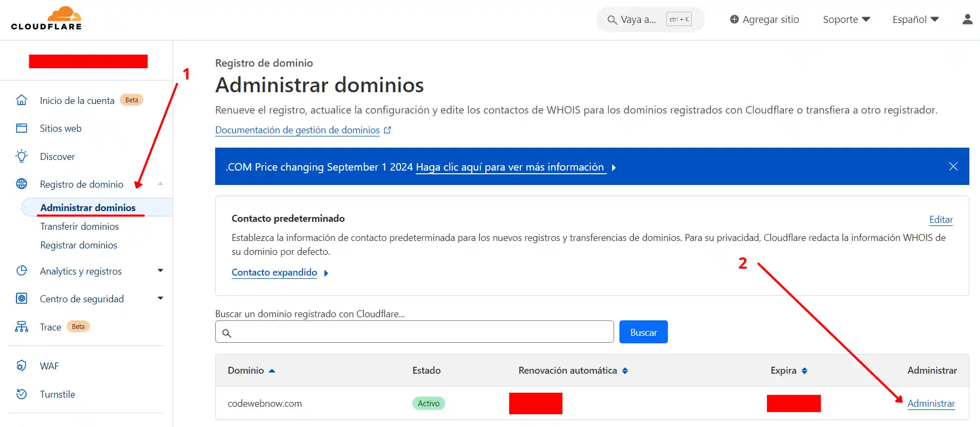This screenshot has width=980, height=427.
Task: Click the shield icon beside WAF
Action: click(21, 366)
